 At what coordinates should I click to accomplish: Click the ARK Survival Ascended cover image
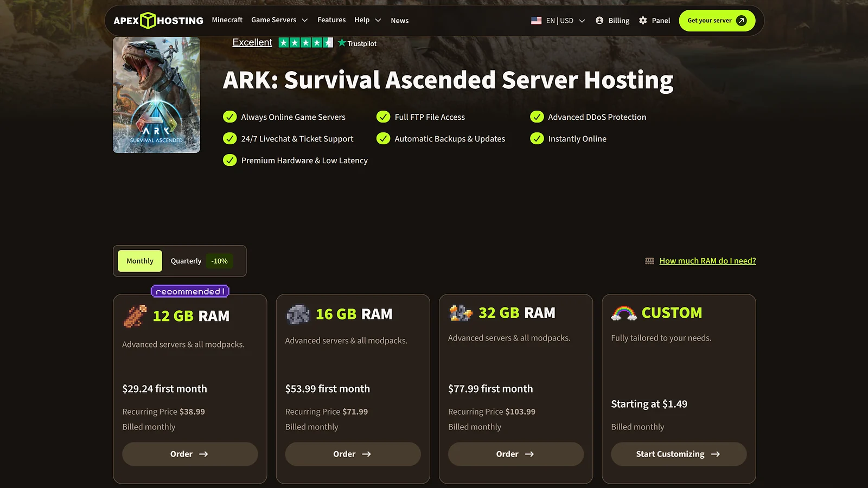pos(156,95)
